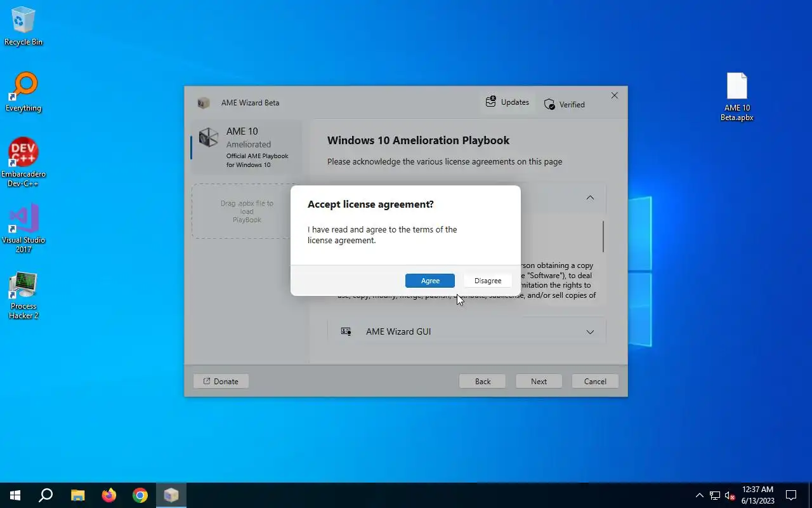Select the Visual Studio 2017 desktop shortcut
Image resolution: width=812 pixels, height=508 pixels.
coord(23,229)
